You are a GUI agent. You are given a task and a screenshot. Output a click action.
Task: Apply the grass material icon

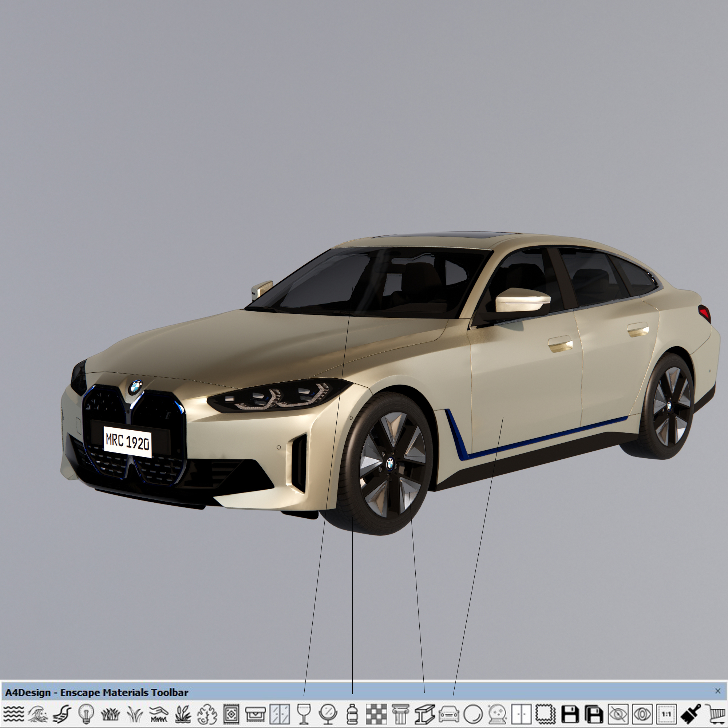point(110,714)
